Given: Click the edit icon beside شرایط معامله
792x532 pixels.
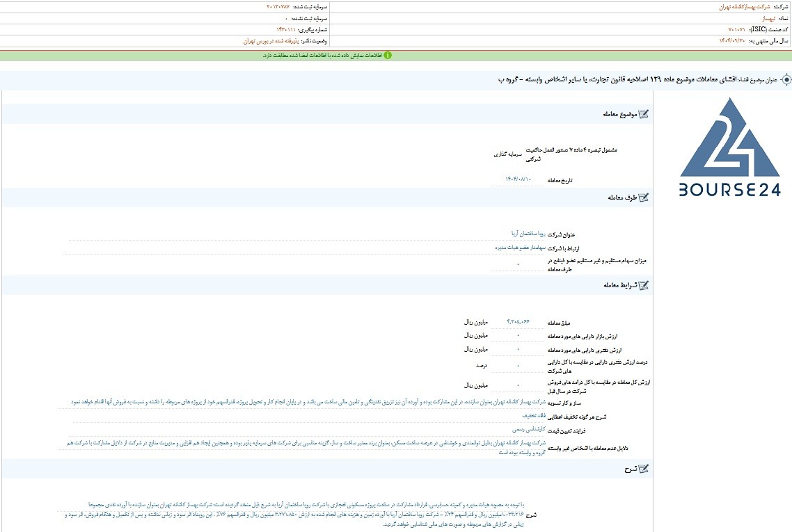Looking at the screenshot, I should [644, 285].
